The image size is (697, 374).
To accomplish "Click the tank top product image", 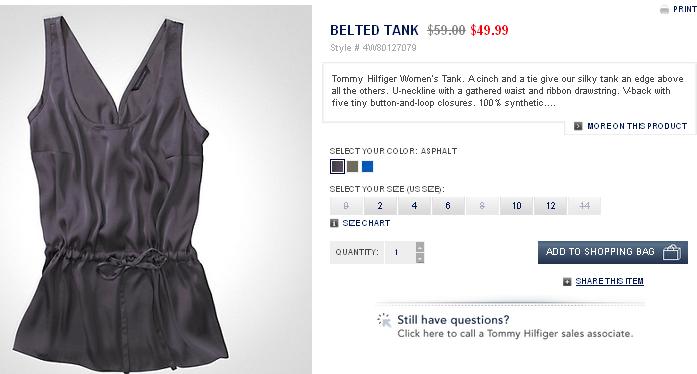I will click(x=156, y=189).
